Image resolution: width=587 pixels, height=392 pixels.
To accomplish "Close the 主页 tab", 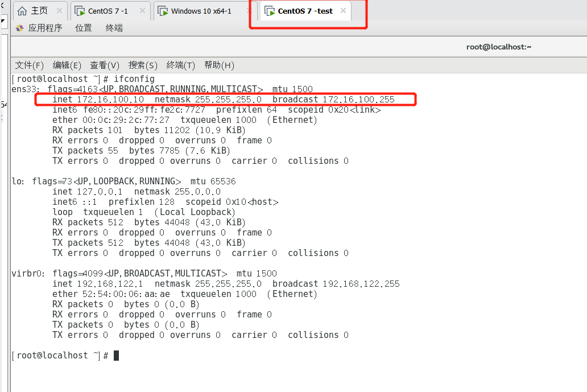I will click(59, 11).
